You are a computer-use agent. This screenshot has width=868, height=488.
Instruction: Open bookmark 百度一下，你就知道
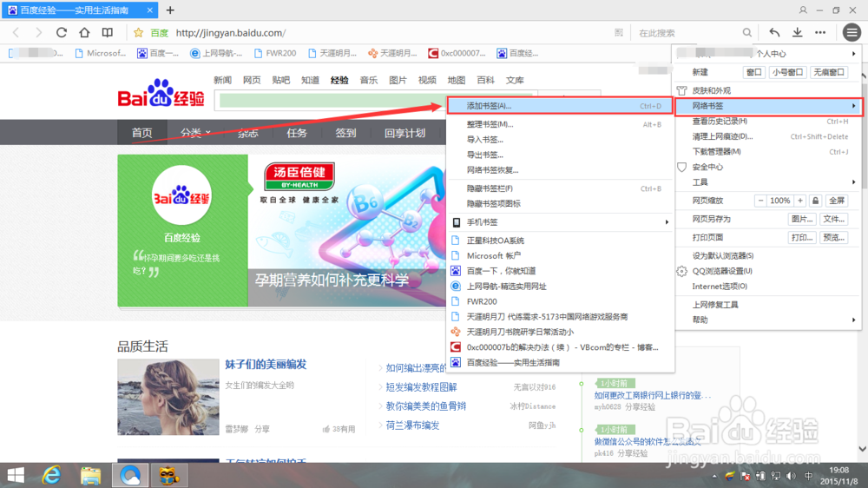click(560, 271)
